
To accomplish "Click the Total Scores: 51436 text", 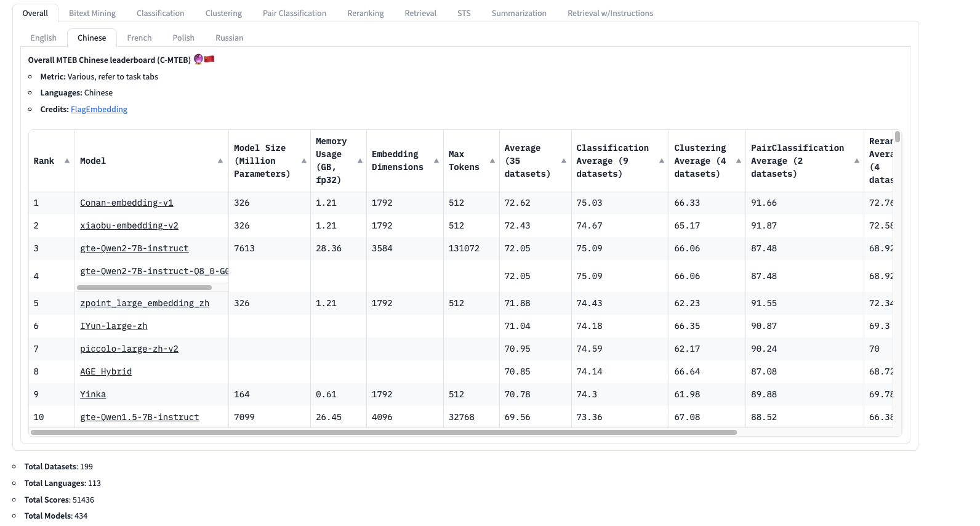I will (x=59, y=500).
